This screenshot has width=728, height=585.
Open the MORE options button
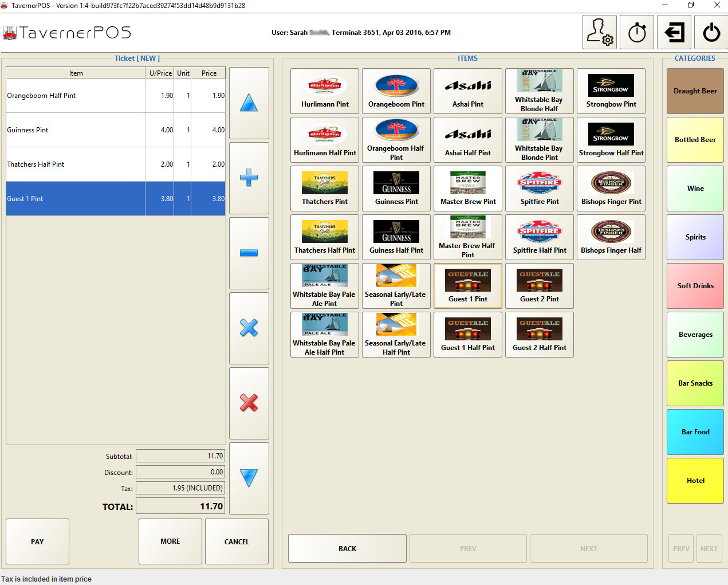(x=170, y=541)
